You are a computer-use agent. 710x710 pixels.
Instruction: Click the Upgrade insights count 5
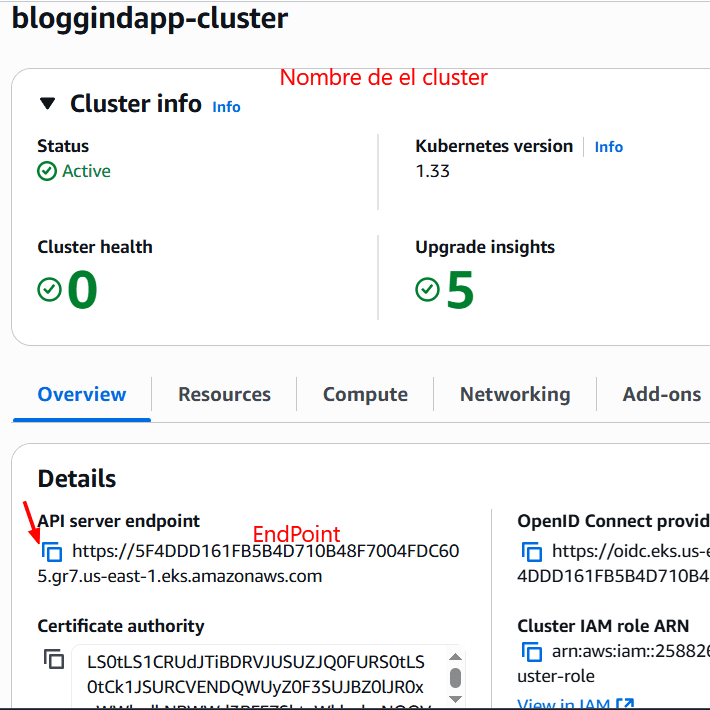point(460,290)
